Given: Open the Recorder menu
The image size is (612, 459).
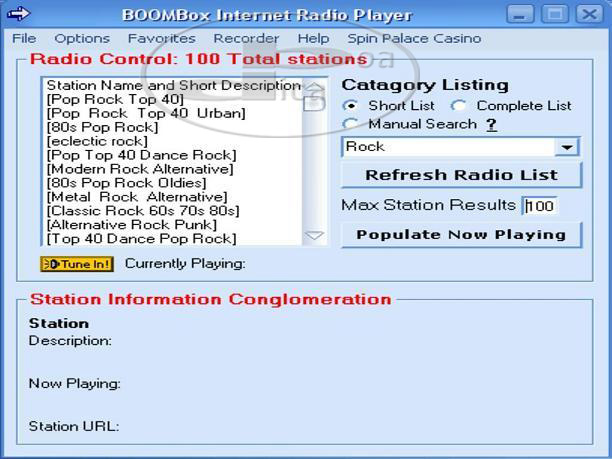Looking at the screenshot, I should (x=246, y=38).
